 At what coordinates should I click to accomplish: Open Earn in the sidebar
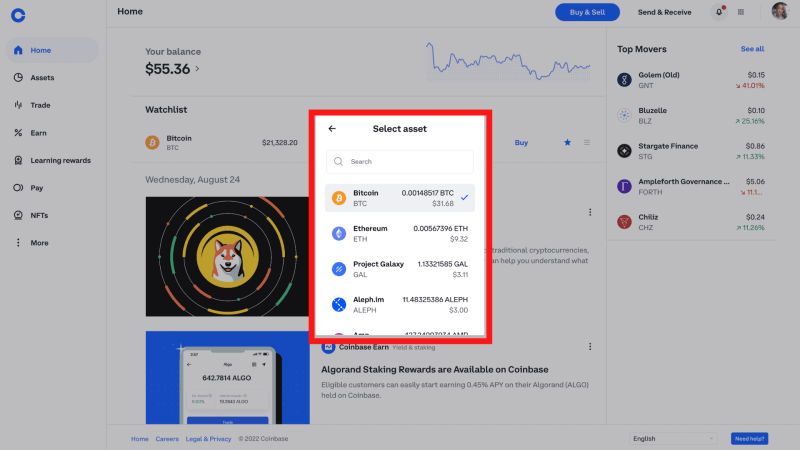pos(52,133)
